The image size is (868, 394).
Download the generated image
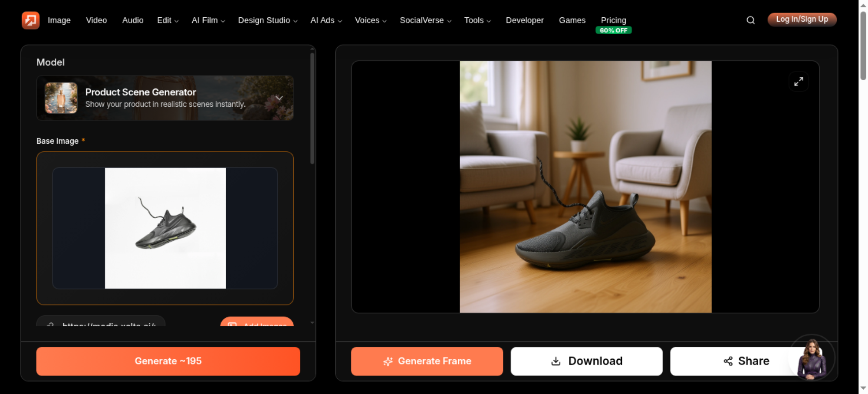point(586,361)
